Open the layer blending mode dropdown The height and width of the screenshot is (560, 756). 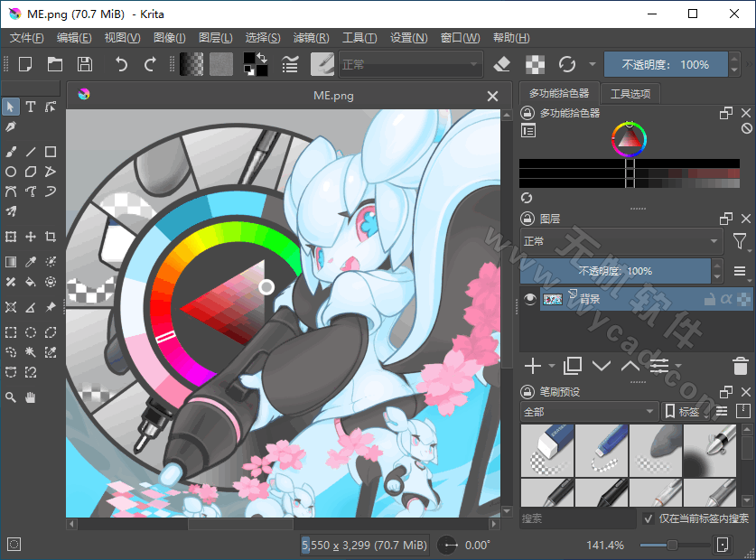tap(623, 241)
